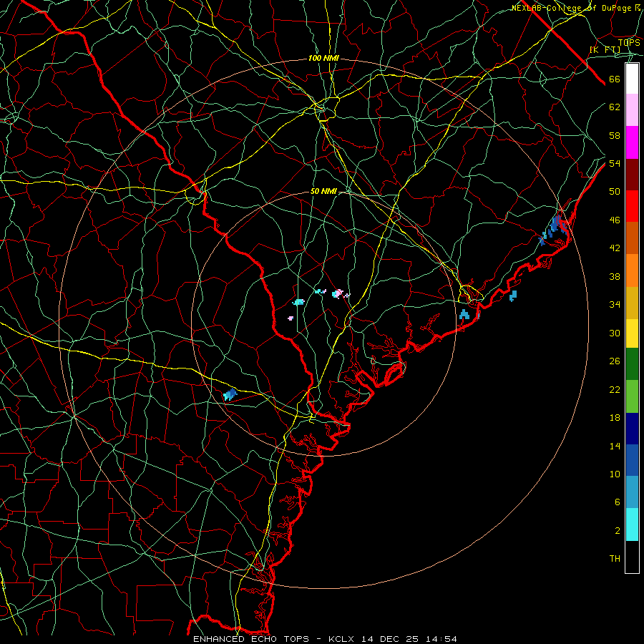Click the legend value '50'
644x644 pixels.
[x=615, y=192]
